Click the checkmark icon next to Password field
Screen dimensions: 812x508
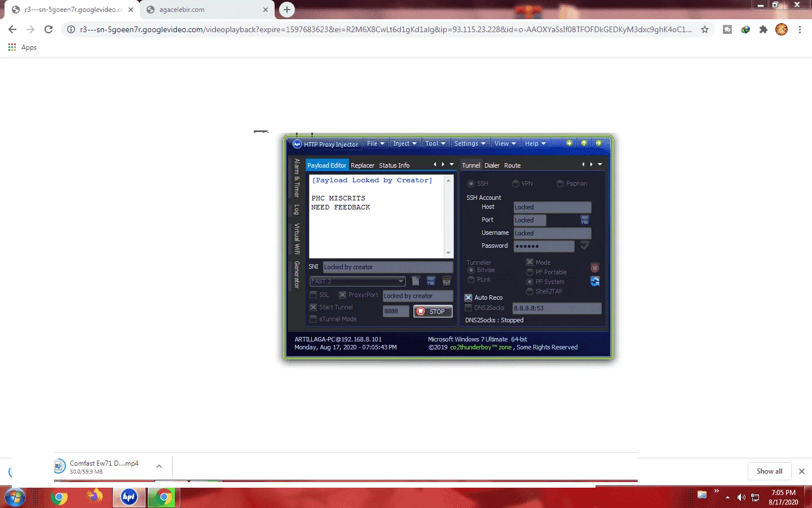(x=585, y=246)
